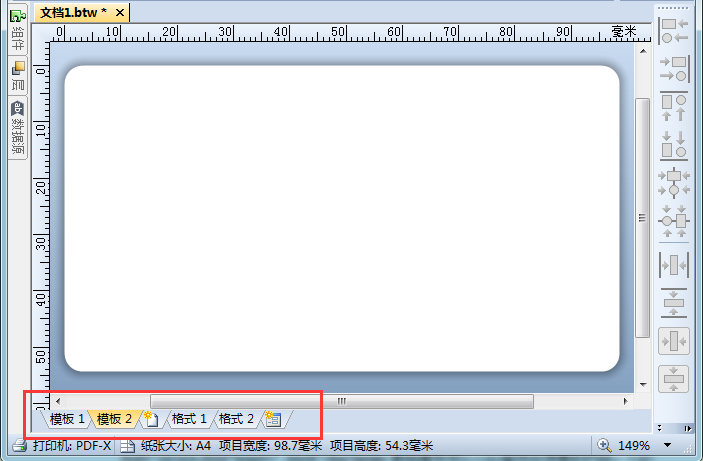Open the 组件 side panel

click(x=18, y=38)
